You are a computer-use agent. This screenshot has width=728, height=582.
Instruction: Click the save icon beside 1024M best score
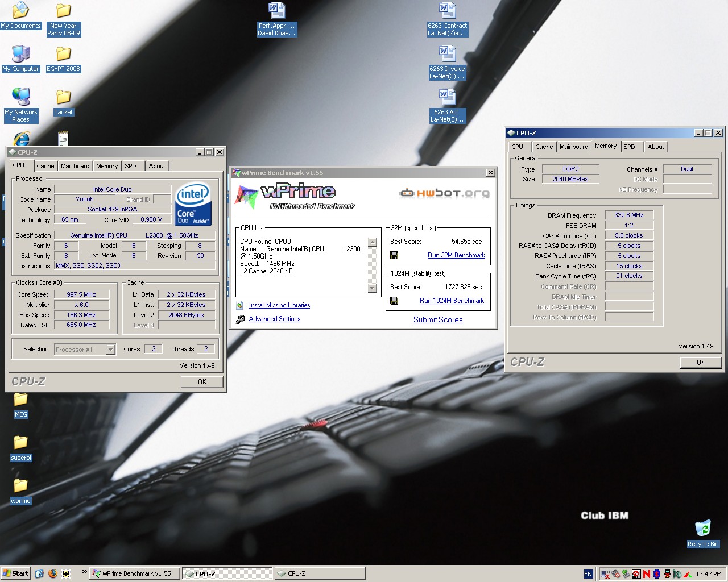pos(394,301)
